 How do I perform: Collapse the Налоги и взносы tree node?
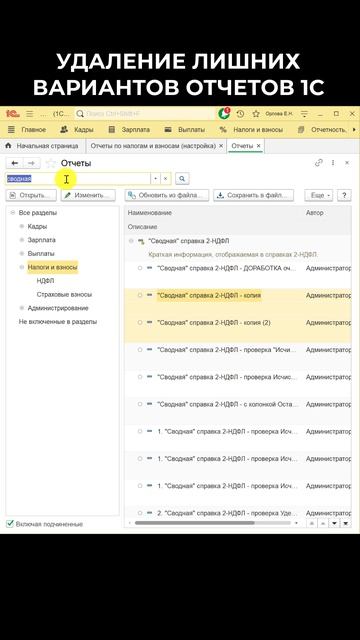tap(22, 267)
